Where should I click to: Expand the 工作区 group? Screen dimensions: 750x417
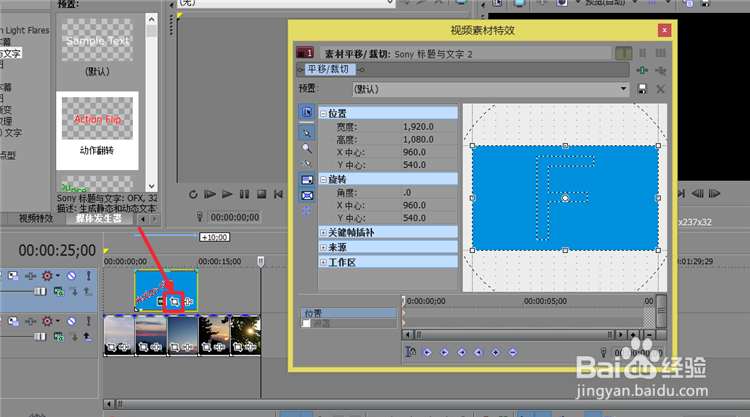[x=323, y=262]
